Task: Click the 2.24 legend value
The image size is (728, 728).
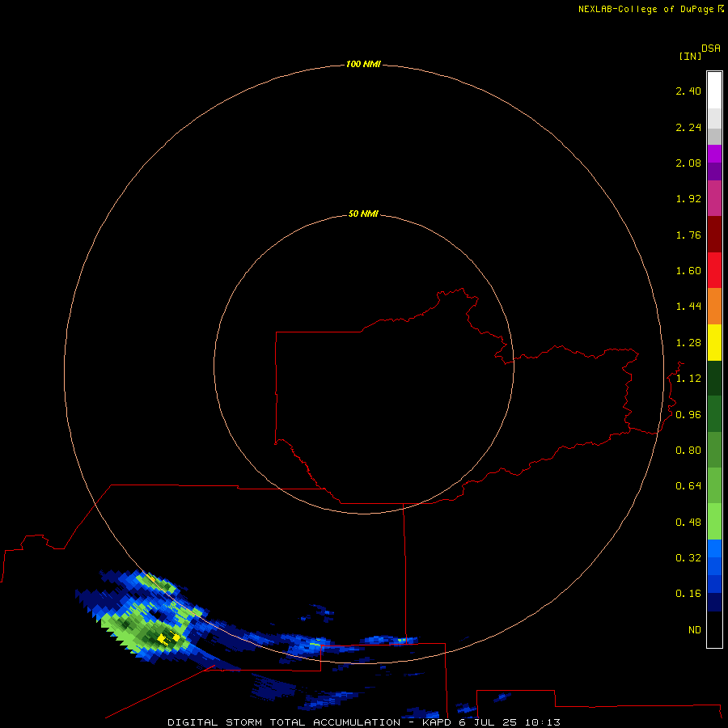Action: pos(688,127)
